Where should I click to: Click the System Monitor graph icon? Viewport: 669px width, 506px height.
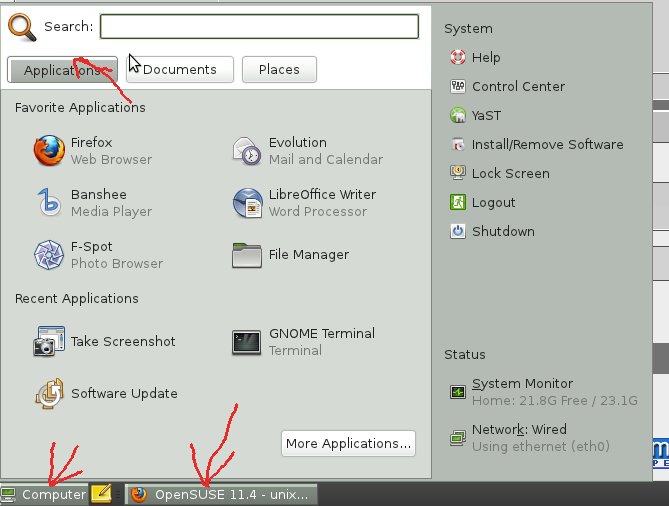point(458,392)
